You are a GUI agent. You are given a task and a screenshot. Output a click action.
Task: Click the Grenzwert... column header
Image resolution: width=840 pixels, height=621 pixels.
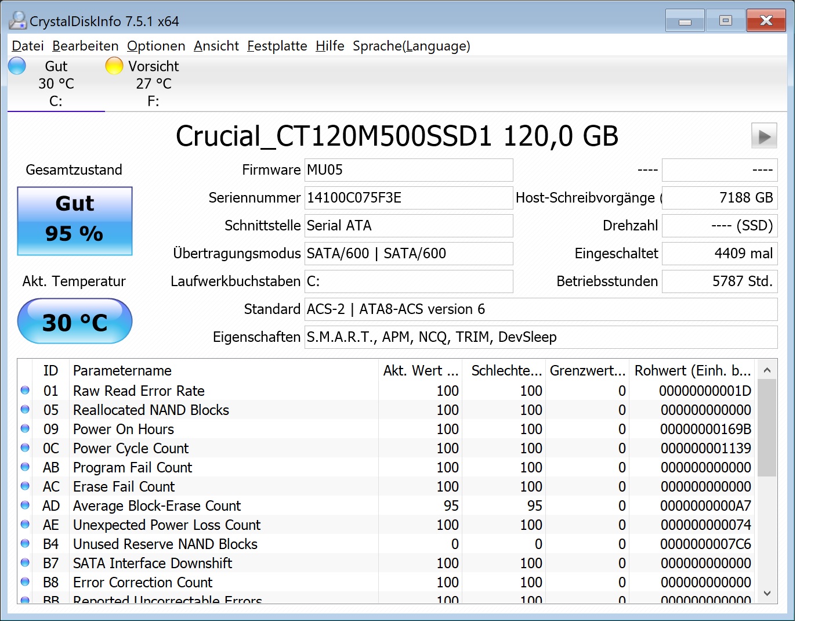coord(588,371)
